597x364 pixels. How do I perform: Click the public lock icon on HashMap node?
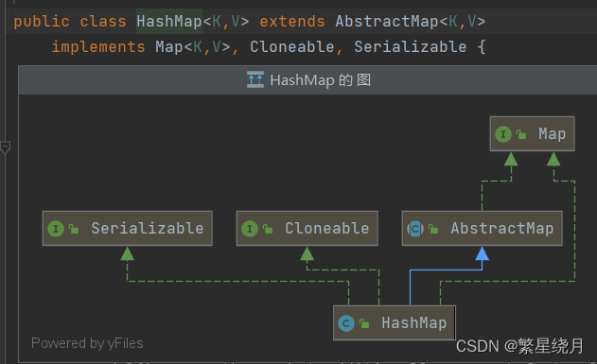(364, 323)
